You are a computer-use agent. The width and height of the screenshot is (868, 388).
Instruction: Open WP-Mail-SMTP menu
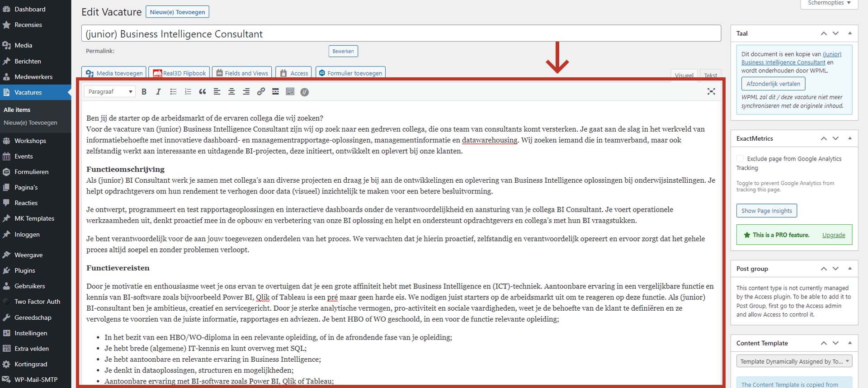(35, 380)
